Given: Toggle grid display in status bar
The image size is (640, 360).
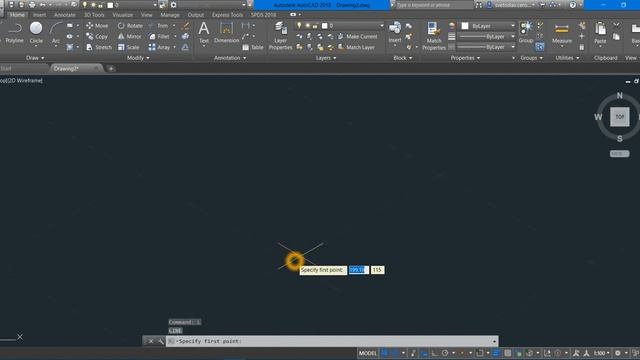Looking at the screenshot, I should click(384, 353).
